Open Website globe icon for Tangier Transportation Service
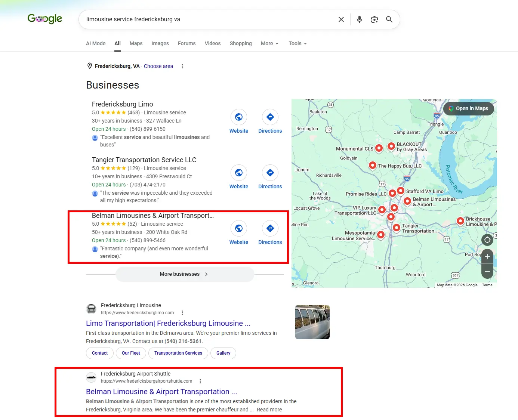Image resolution: width=518 pixels, height=420 pixels. point(239,173)
